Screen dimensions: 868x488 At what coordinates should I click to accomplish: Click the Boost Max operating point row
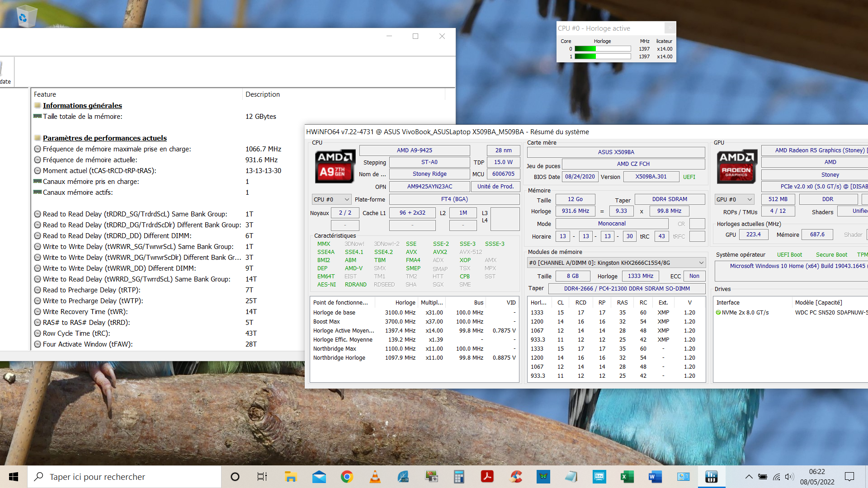click(x=414, y=321)
